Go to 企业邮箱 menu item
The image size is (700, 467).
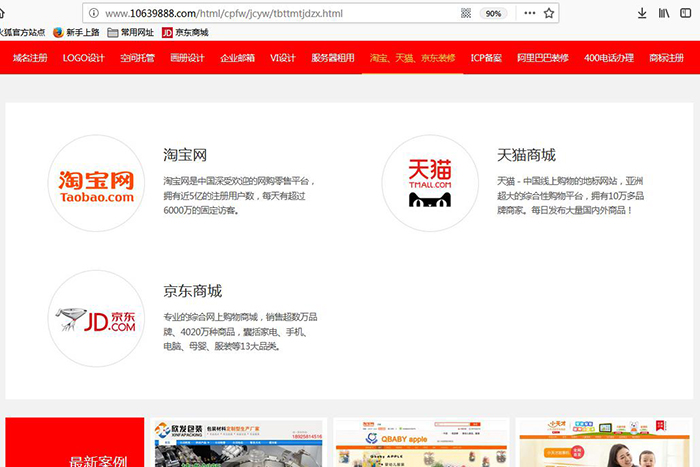click(x=238, y=58)
